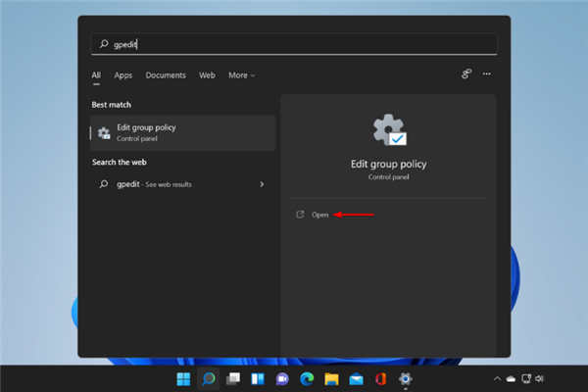Image resolution: width=588 pixels, height=392 pixels.
Task: Switch to the Web filter tab
Action: click(207, 75)
